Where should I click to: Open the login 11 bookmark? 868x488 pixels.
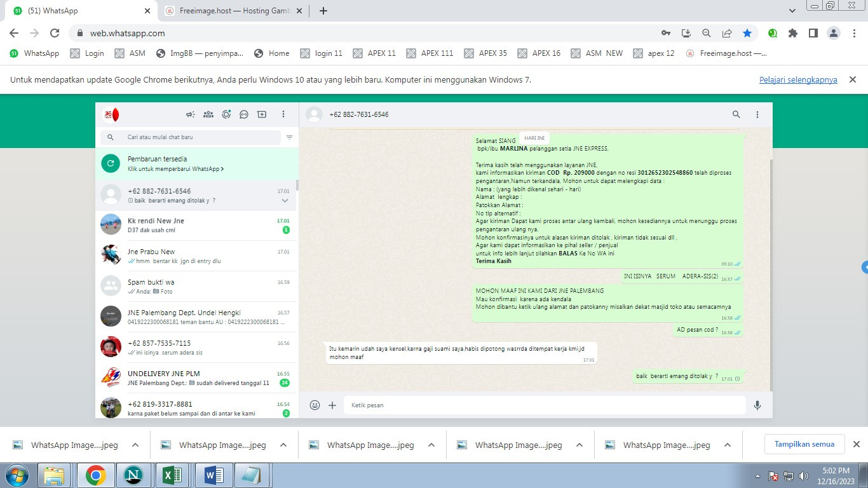point(321,53)
